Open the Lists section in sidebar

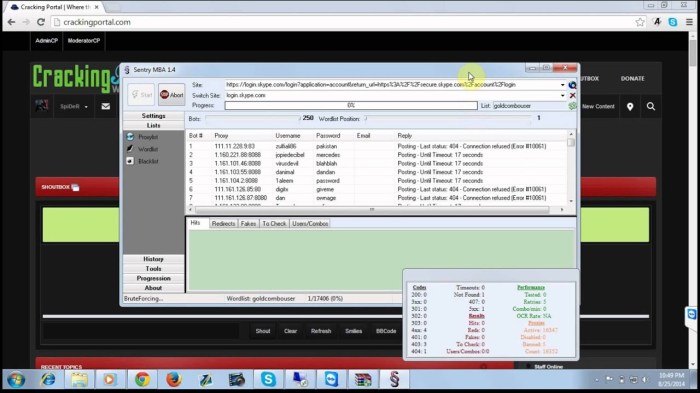tap(153, 125)
